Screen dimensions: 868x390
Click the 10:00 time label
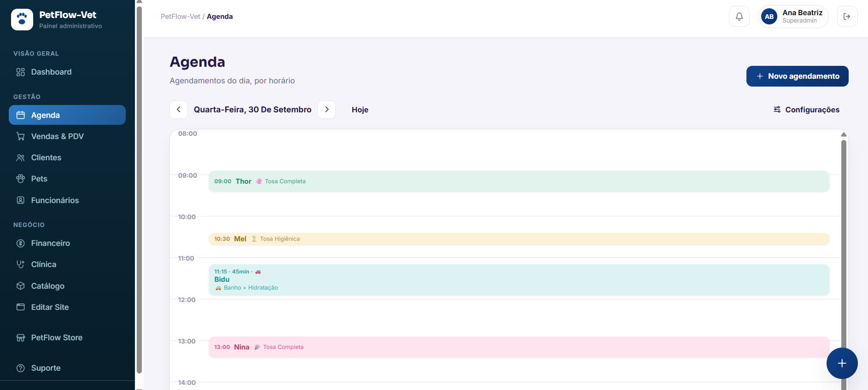click(187, 217)
